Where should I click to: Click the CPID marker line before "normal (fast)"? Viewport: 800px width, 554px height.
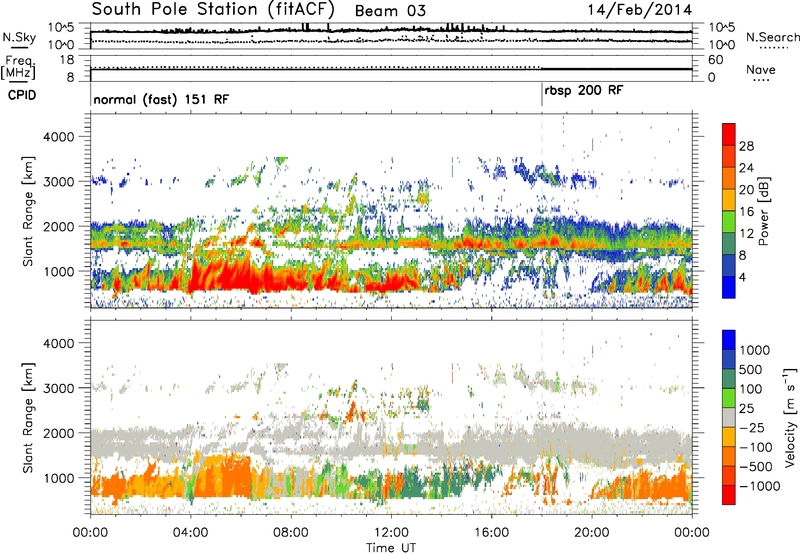point(91,95)
